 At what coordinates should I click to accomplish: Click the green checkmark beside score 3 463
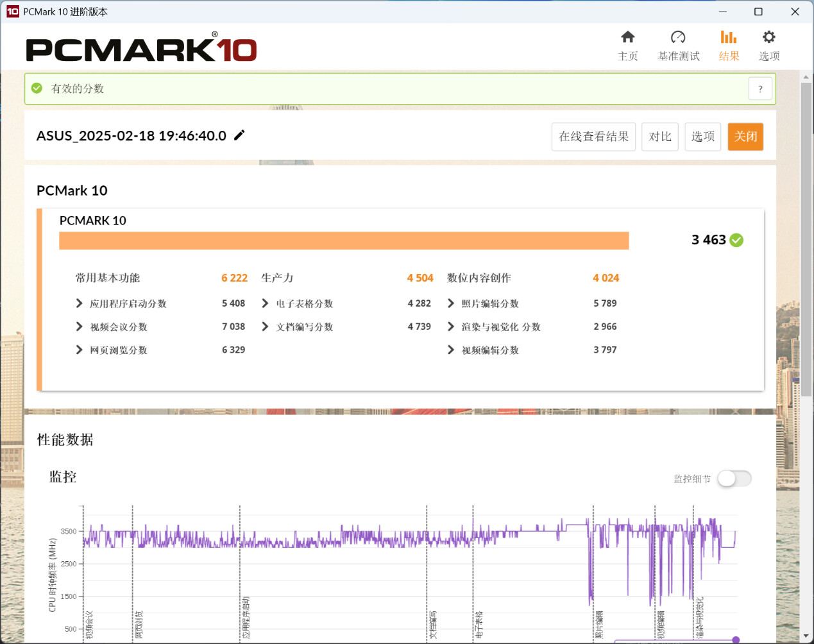pyautogui.click(x=737, y=240)
